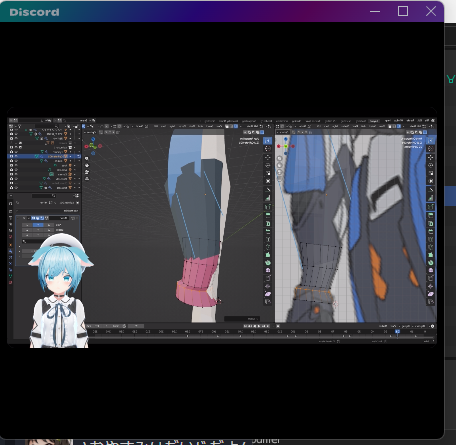The width and height of the screenshot is (456, 445).
Task: Choose the Move tool in left viewport toolbar
Action: [x=268, y=157]
